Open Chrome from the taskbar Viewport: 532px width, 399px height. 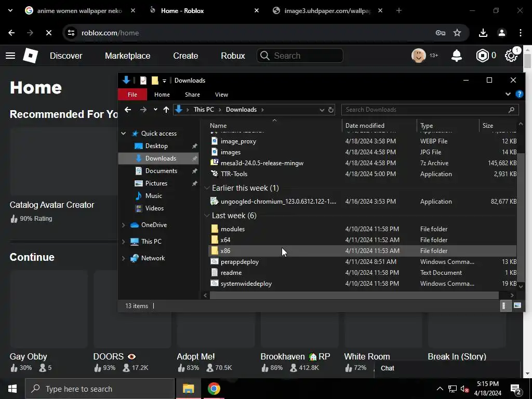(214, 389)
